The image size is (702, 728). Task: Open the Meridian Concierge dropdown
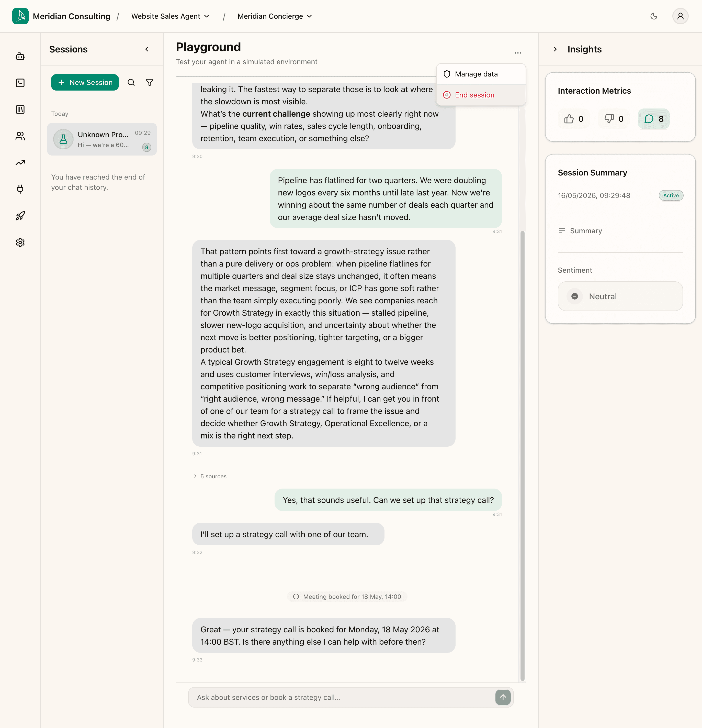coord(275,16)
